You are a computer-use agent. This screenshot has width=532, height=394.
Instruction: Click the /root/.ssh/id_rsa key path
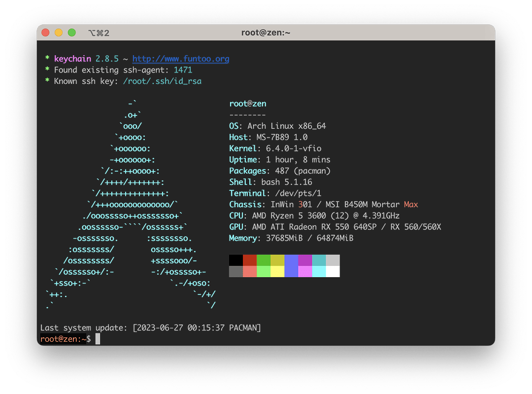(162, 81)
